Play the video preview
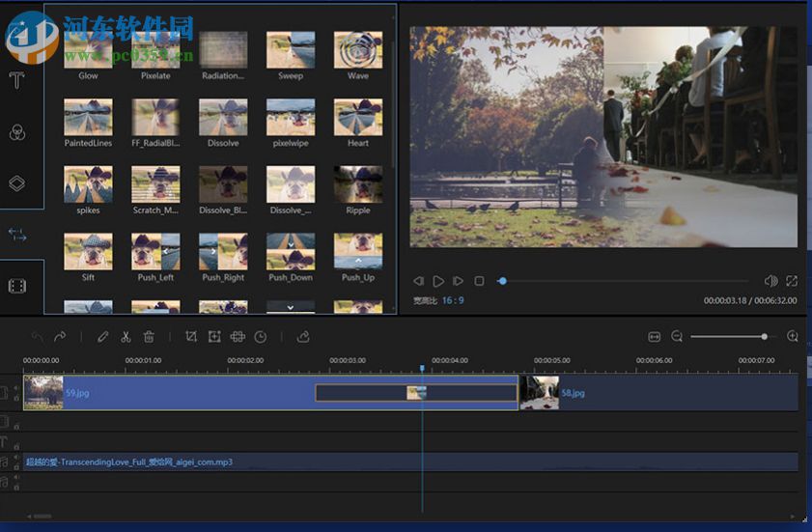This screenshot has width=812, height=532. click(x=438, y=281)
